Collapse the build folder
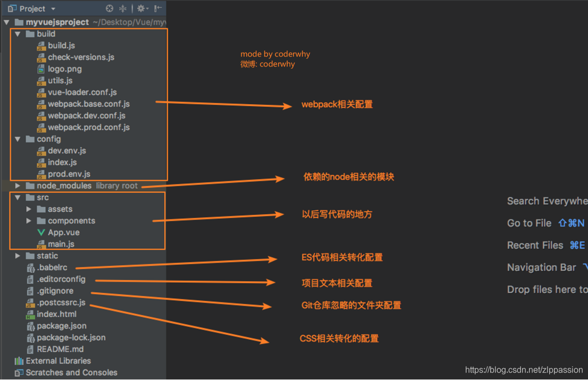 [x=18, y=33]
